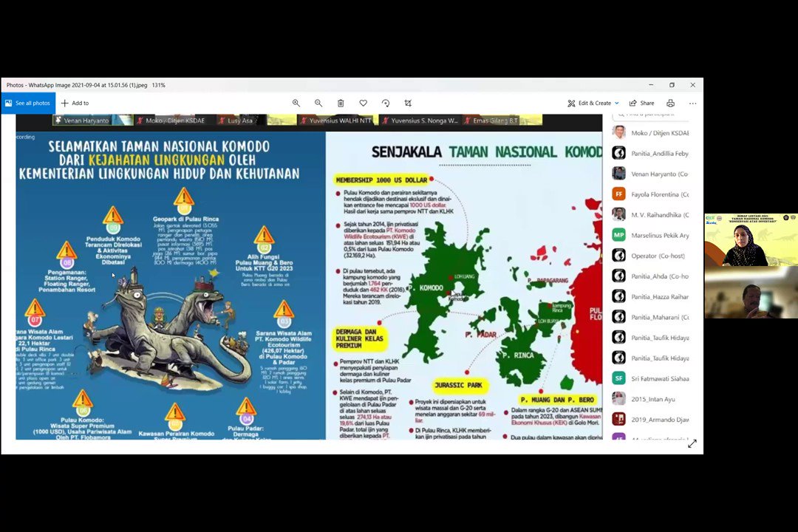Screen dimensions: 798x532
Task: Click warning triangle 08 above Pengamanan
Action: (x=66, y=252)
